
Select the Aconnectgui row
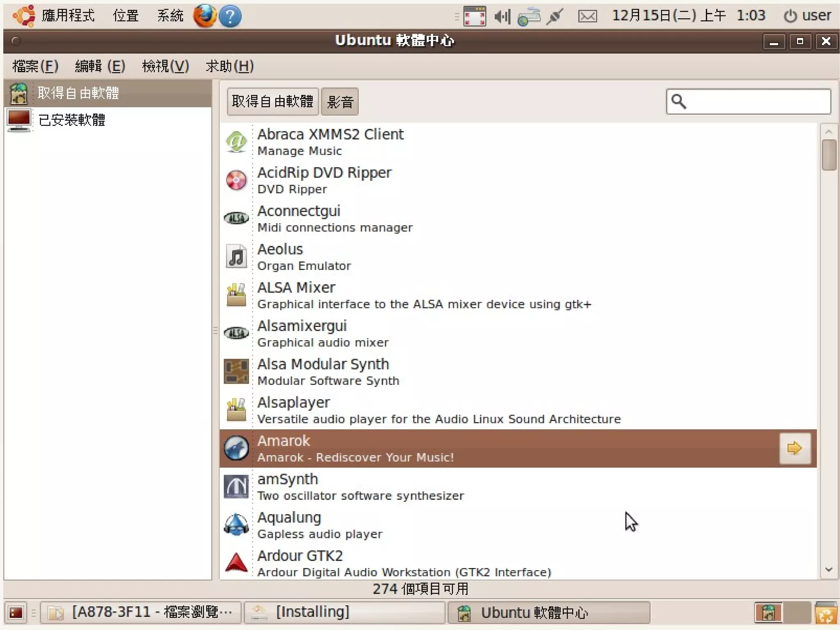coord(518,218)
